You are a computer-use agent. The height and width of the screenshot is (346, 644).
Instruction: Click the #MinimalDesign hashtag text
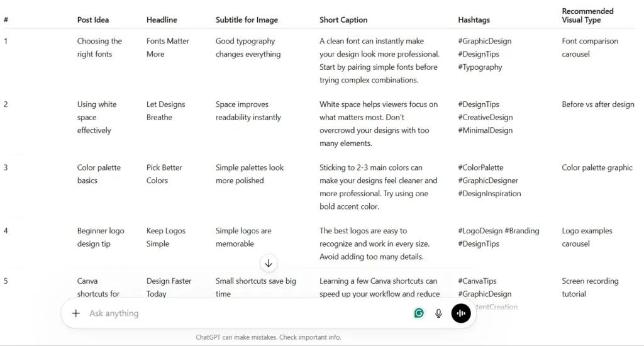pos(485,130)
